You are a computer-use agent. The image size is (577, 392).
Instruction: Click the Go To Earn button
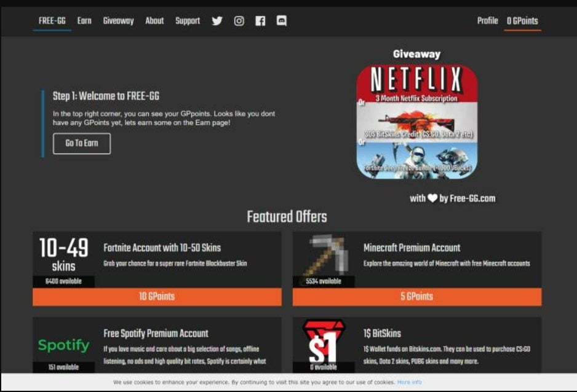tap(82, 143)
